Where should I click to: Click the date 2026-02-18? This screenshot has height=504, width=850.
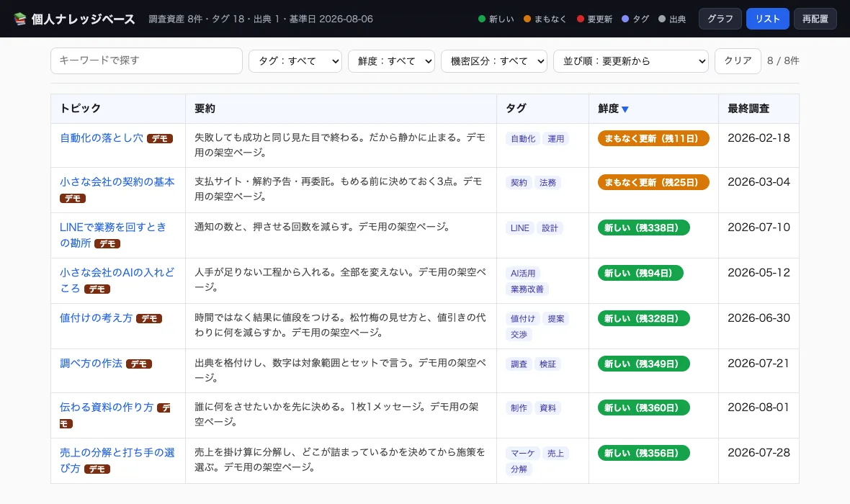pos(759,138)
